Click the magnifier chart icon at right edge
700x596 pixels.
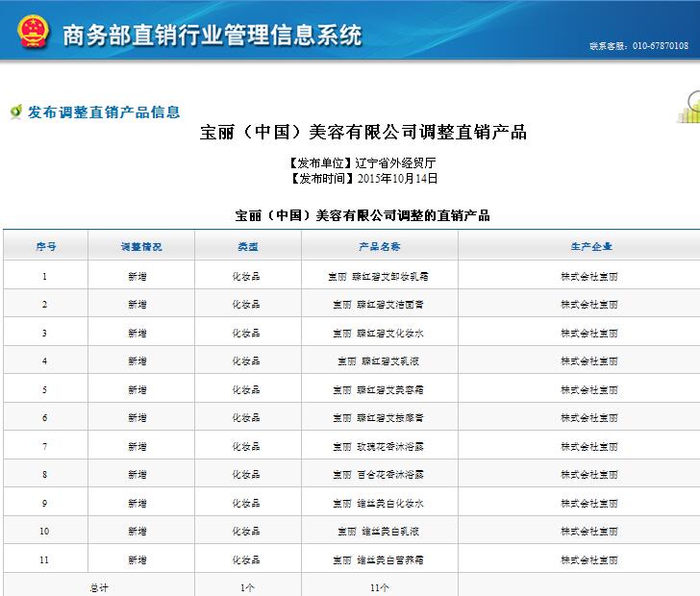(688, 106)
